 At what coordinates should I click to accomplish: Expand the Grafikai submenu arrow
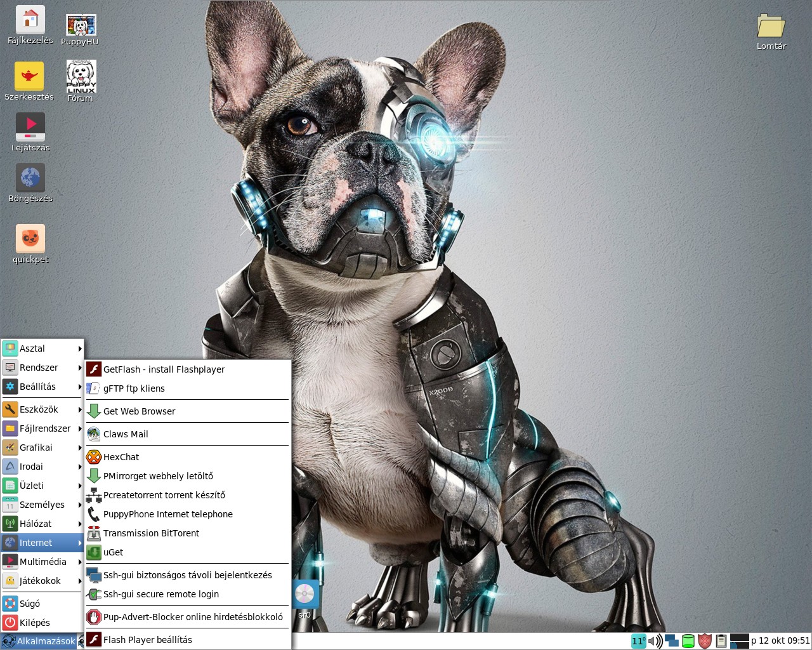point(80,448)
